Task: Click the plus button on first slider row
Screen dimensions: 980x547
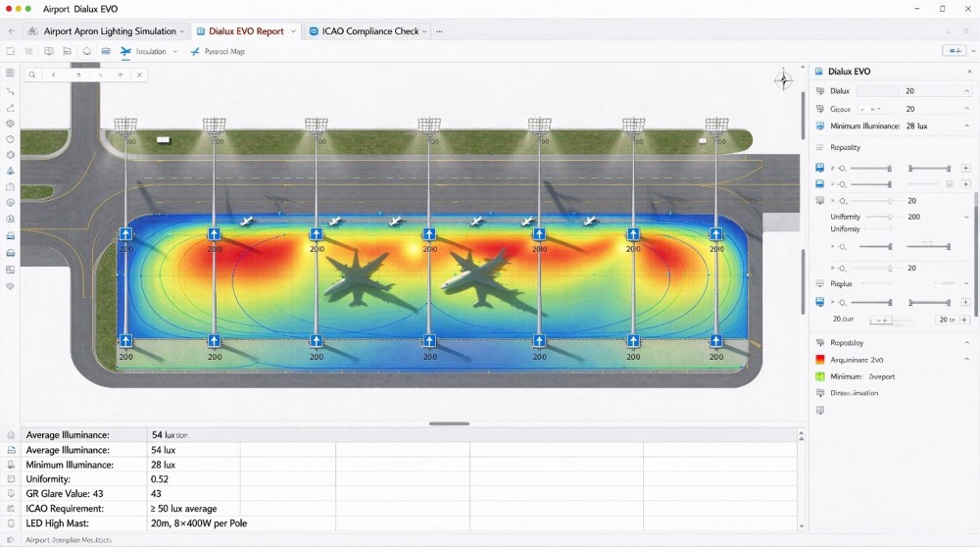Action: click(965, 169)
